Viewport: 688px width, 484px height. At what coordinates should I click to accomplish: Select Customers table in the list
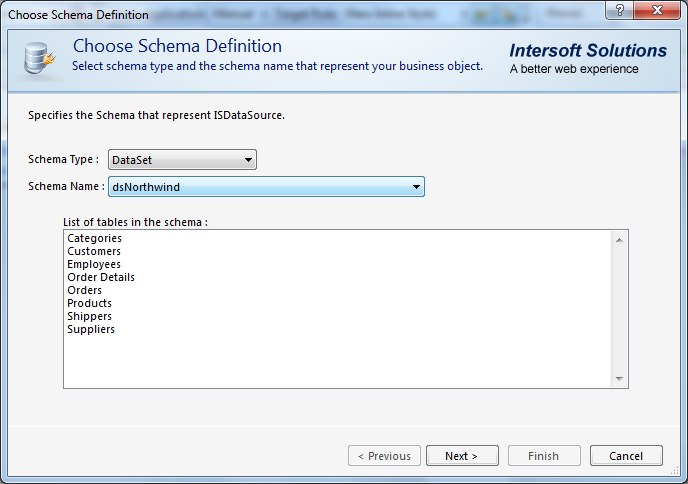(x=93, y=251)
